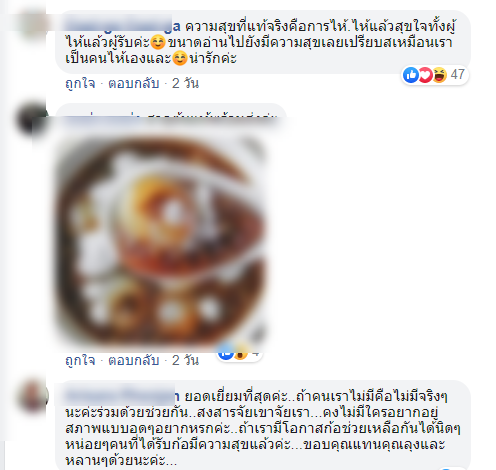
Task: Click ถูกใจ under the first comment
Action: pos(80,83)
